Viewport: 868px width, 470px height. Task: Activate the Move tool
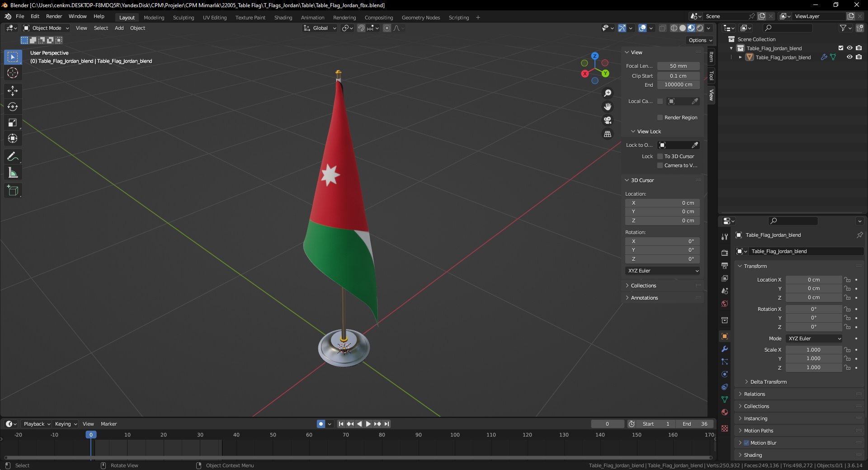[13, 91]
